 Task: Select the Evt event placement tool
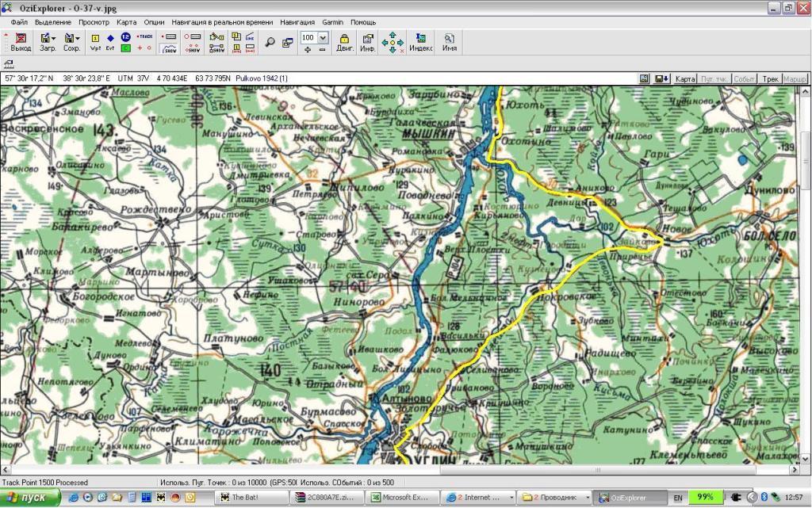coord(110,42)
